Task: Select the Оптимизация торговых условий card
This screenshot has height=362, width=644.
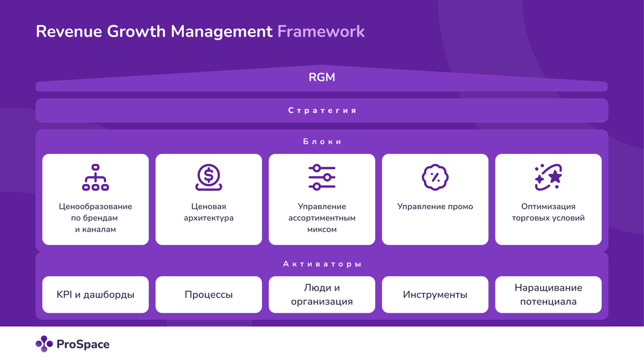Action: tap(548, 200)
